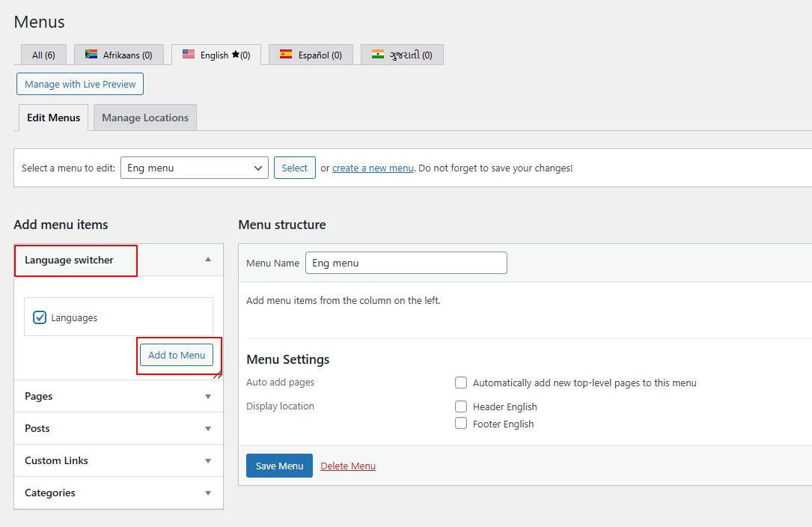This screenshot has width=812, height=527.
Task: Check the Header English display location
Action: coord(461,406)
